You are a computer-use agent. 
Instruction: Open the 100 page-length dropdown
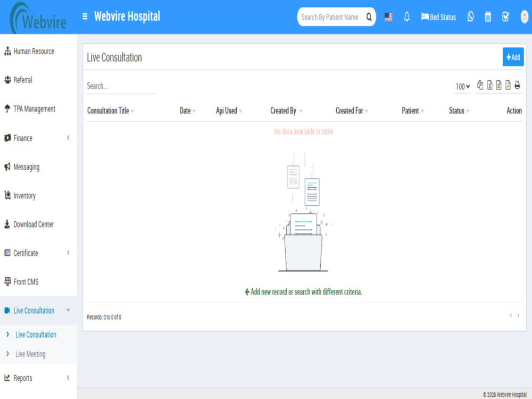point(462,87)
